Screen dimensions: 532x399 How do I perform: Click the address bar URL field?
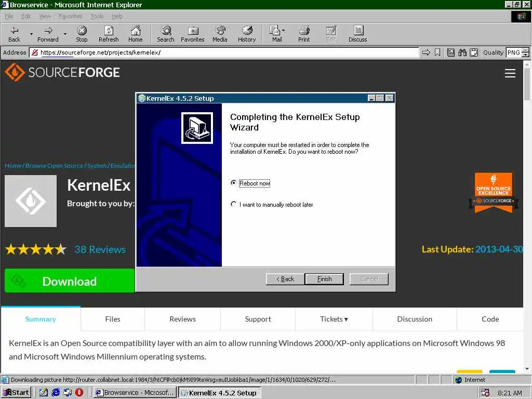224,52
